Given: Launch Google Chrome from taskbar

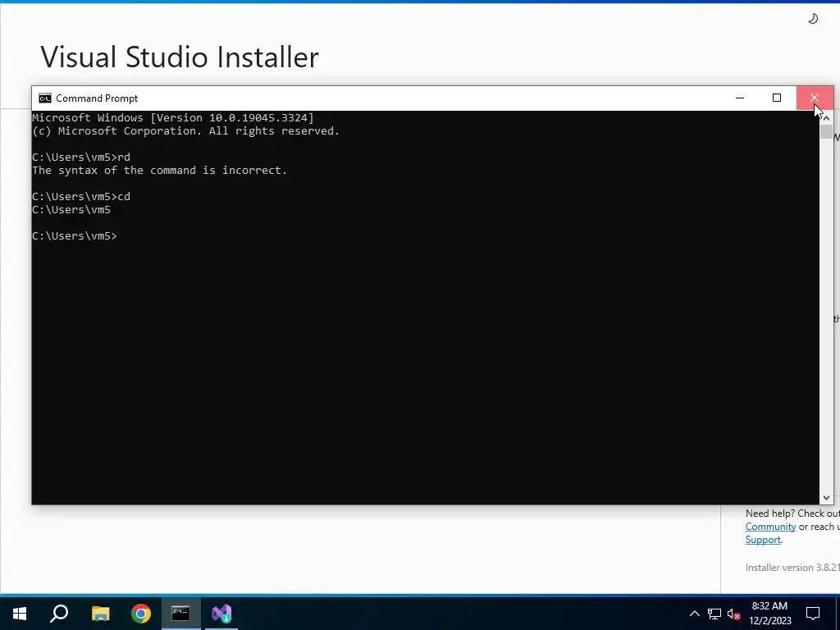Looking at the screenshot, I should click(x=141, y=613).
